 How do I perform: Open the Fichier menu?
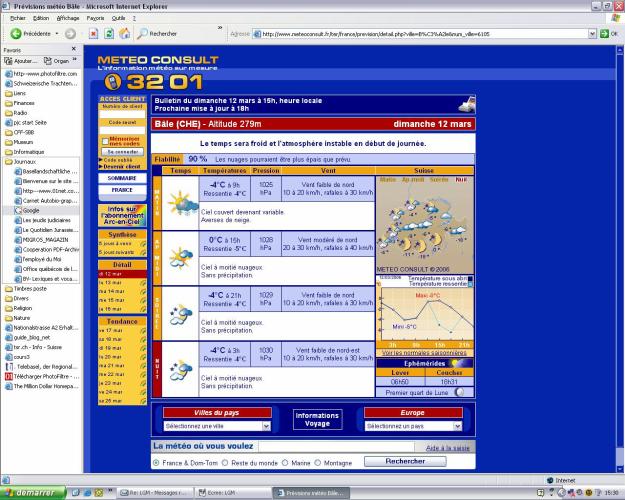18,18
